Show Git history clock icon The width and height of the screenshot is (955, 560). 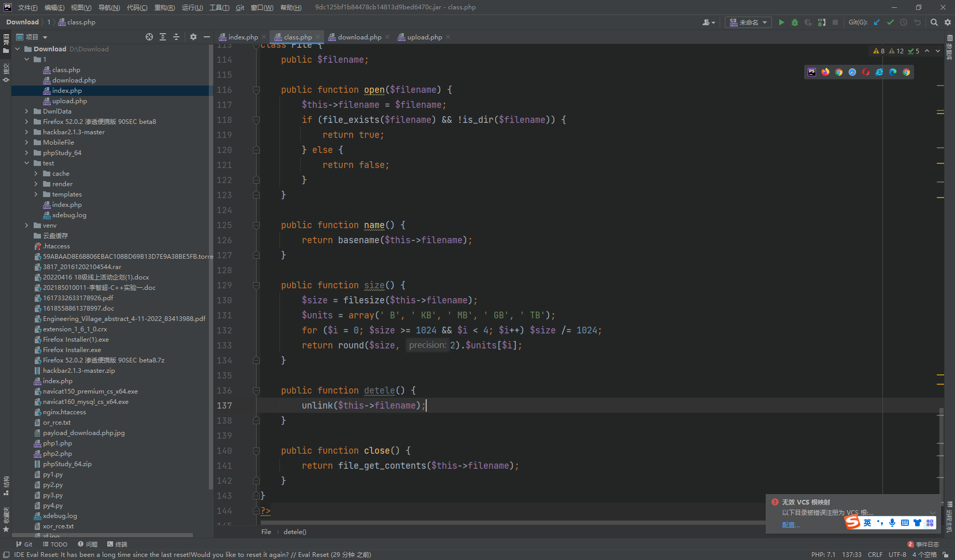pos(904,22)
